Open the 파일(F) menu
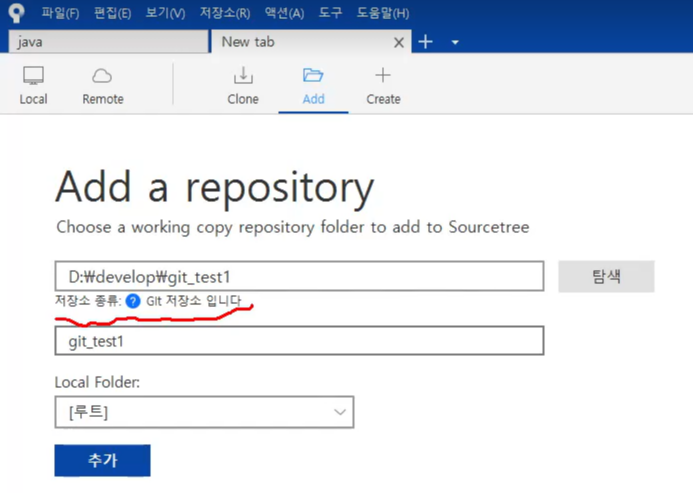 click(61, 13)
